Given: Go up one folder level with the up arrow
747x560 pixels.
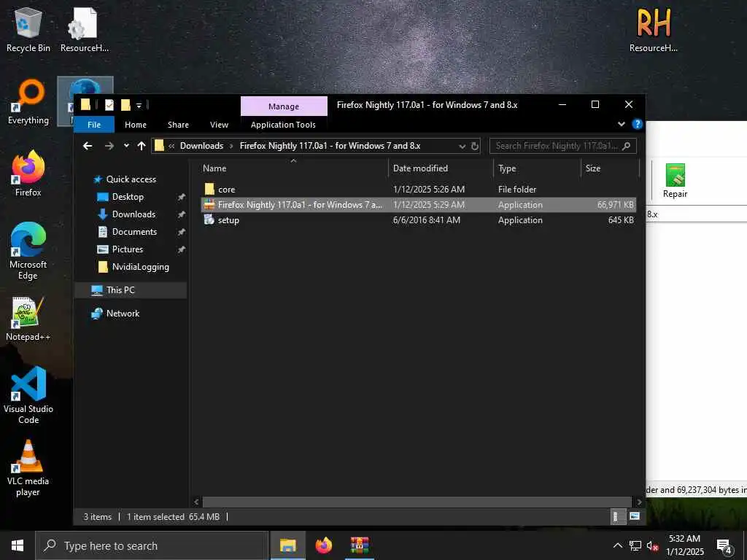Looking at the screenshot, I should pos(142,146).
